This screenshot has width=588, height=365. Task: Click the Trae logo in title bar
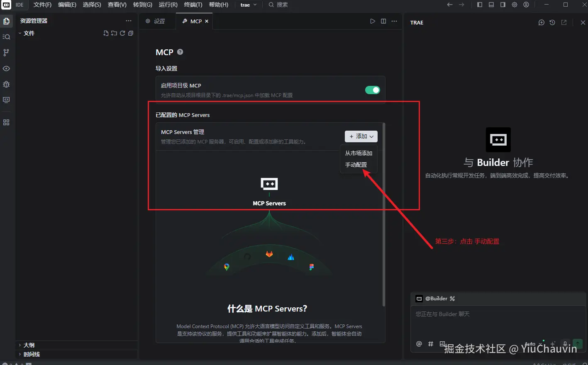[6, 5]
